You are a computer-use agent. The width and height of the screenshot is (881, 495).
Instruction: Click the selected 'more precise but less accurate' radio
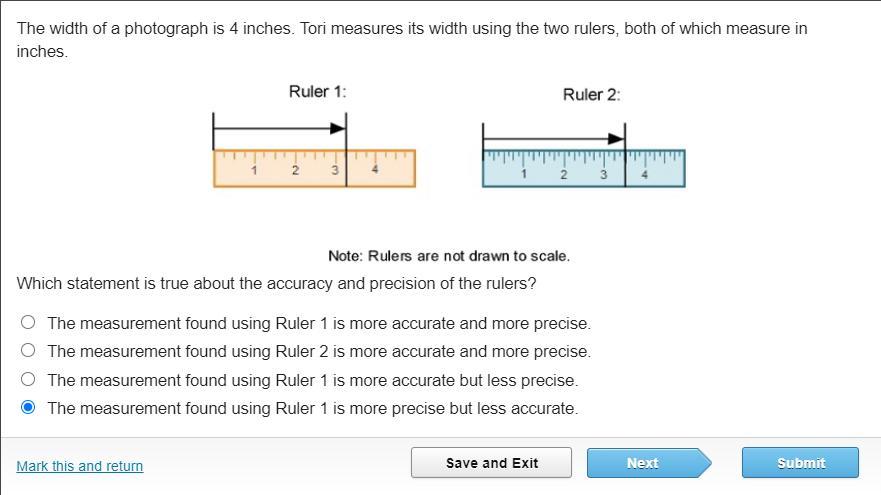(28, 408)
